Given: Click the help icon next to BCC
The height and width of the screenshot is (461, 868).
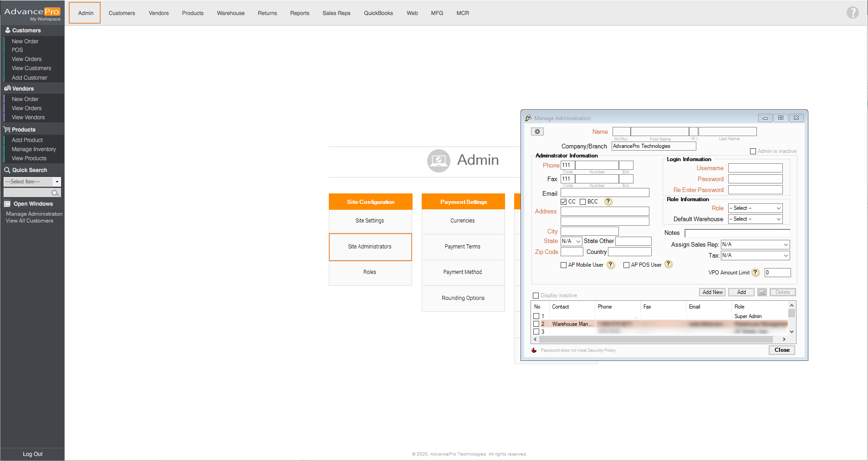Looking at the screenshot, I should 608,202.
